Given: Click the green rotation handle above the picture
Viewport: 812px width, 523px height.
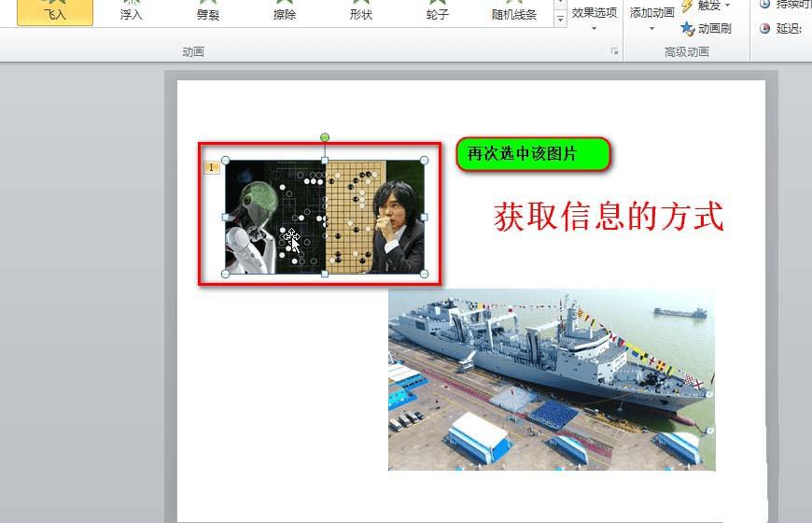Looking at the screenshot, I should [x=325, y=137].
